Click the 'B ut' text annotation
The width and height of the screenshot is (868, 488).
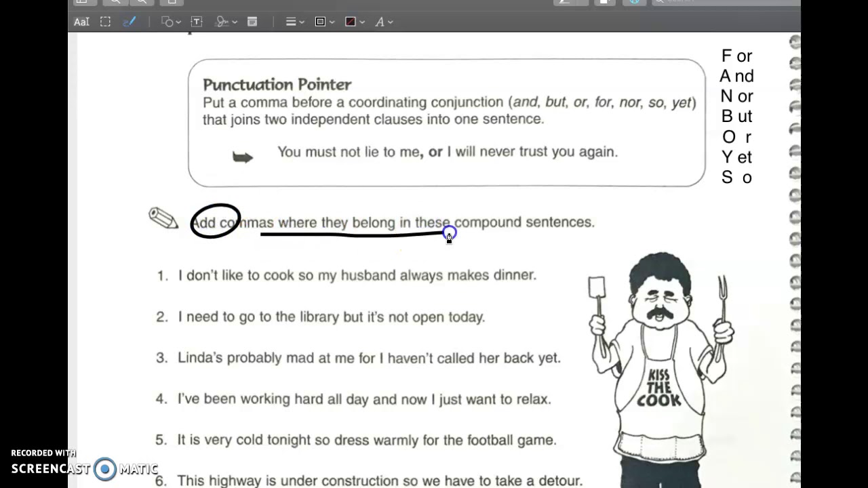(x=736, y=117)
